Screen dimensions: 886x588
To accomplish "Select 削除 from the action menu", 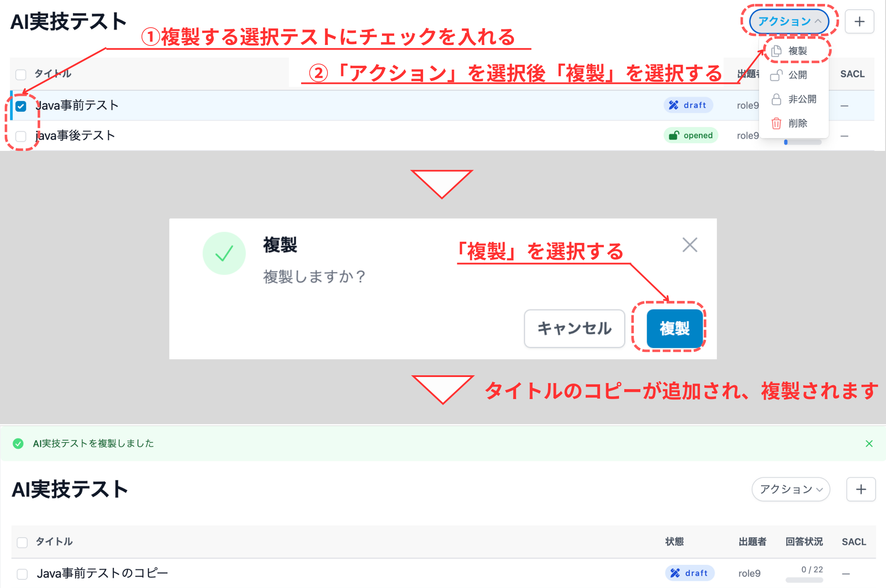I will tap(797, 123).
